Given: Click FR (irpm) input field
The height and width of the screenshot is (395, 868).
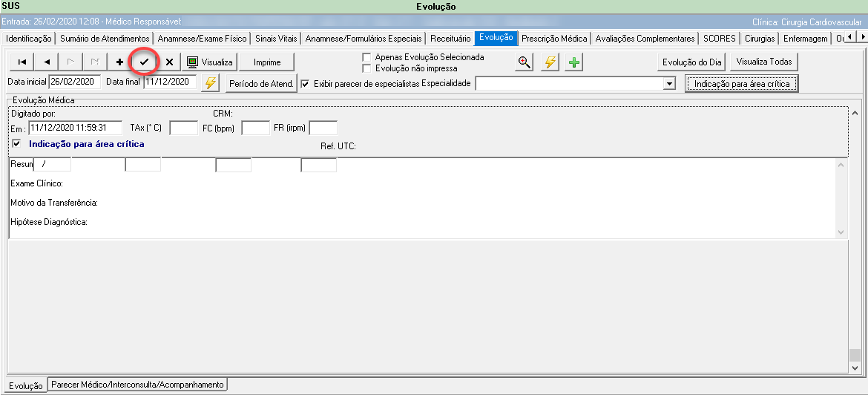Looking at the screenshot, I should point(323,128).
